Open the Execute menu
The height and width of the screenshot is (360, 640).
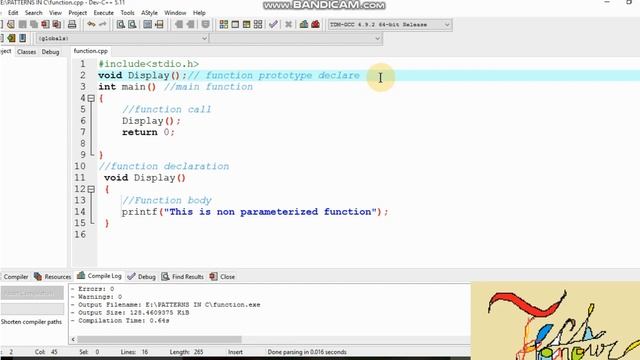point(104,13)
